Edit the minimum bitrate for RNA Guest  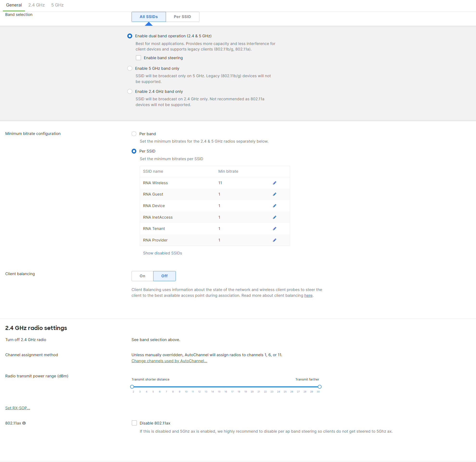pos(274,194)
